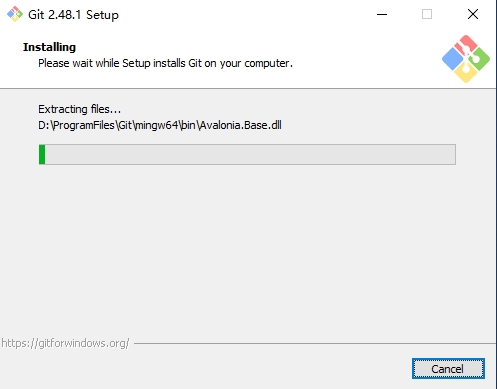Click the green diamond of the Git logo
This screenshot has width=497, height=389.
(479, 59)
